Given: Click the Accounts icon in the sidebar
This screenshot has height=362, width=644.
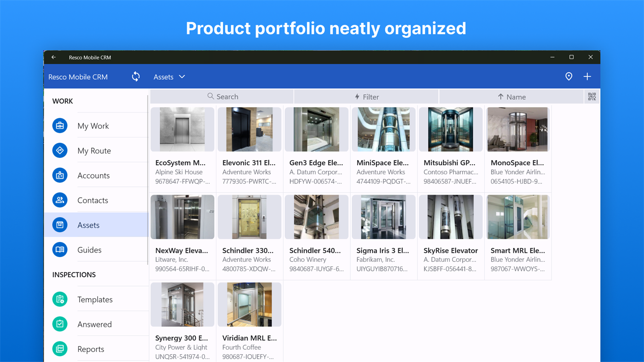Looking at the screenshot, I should click(60, 175).
